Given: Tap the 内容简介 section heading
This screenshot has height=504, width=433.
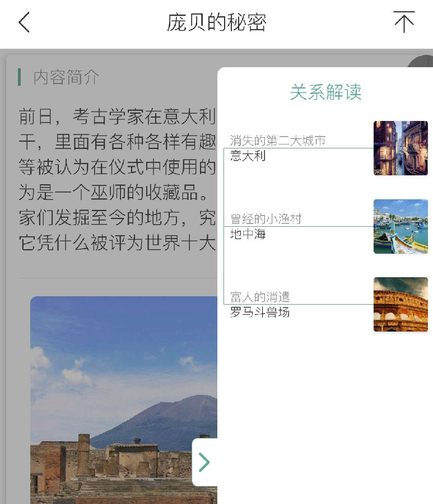Looking at the screenshot, I should click(x=66, y=77).
